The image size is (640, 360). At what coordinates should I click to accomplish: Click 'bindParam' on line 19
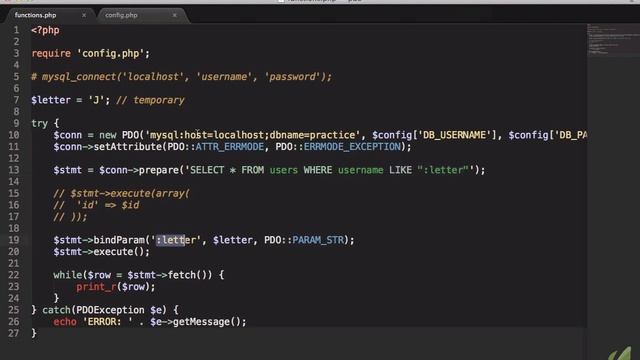[x=119, y=240]
